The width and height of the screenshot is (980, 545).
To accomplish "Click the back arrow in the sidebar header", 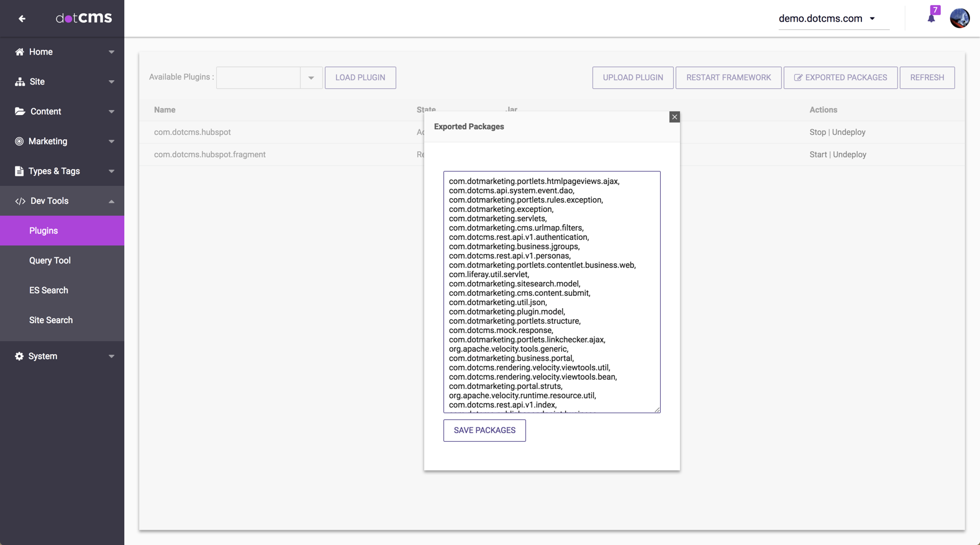I will click(22, 19).
